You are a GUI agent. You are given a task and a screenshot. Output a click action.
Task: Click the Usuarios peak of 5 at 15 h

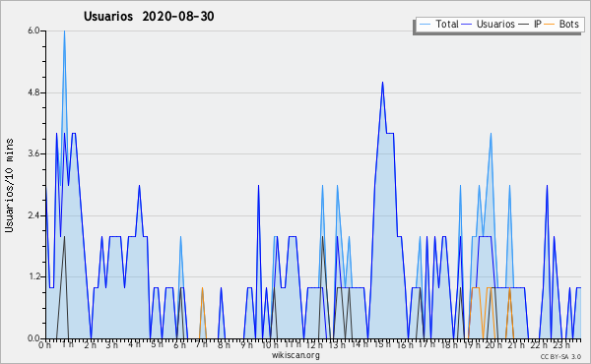tap(382, 83)
